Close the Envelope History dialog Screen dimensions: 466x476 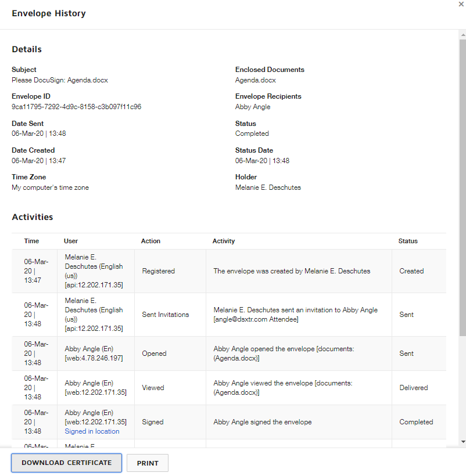(x=461, y=4)
